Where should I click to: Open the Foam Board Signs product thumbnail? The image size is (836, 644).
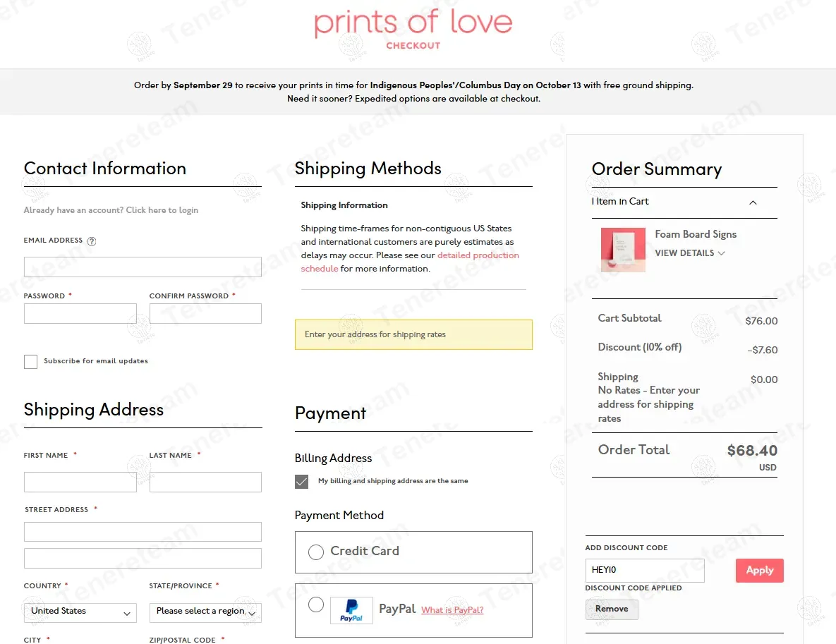(622, 250)
